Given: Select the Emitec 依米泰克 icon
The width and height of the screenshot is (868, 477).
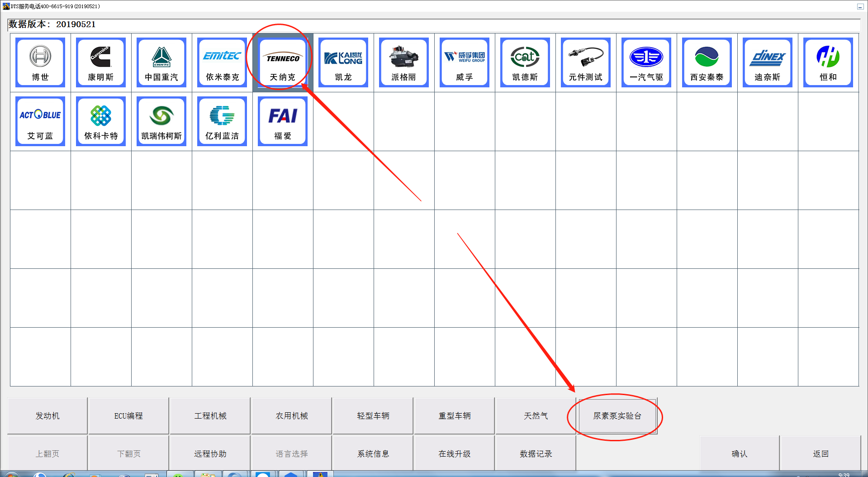Looking at the screenshot, I should 222,62.
